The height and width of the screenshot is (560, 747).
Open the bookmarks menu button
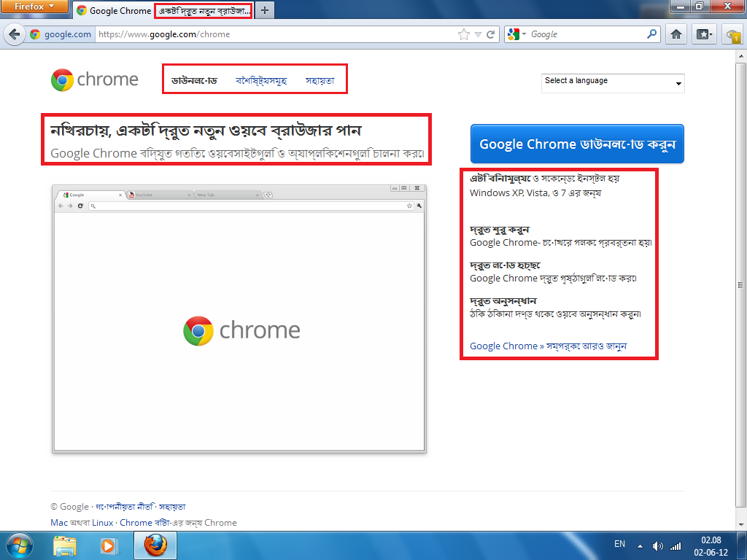[x=704, y=34]
